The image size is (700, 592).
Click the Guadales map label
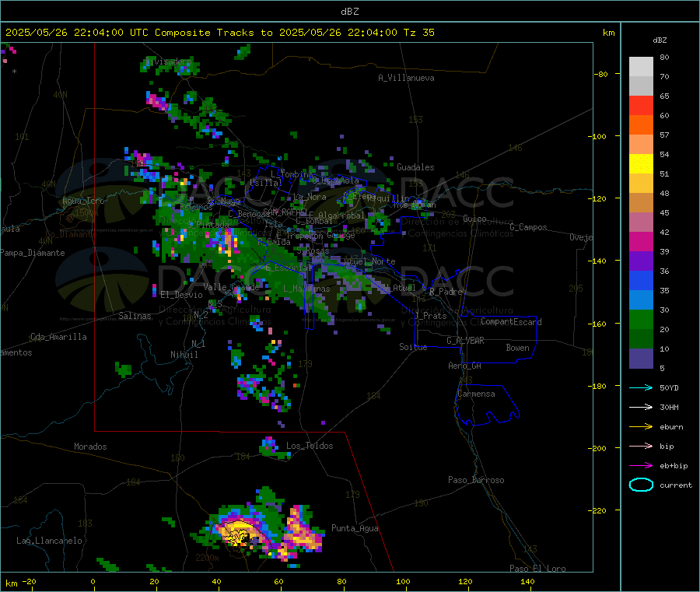pyautogui.click(x=415, y=167)
